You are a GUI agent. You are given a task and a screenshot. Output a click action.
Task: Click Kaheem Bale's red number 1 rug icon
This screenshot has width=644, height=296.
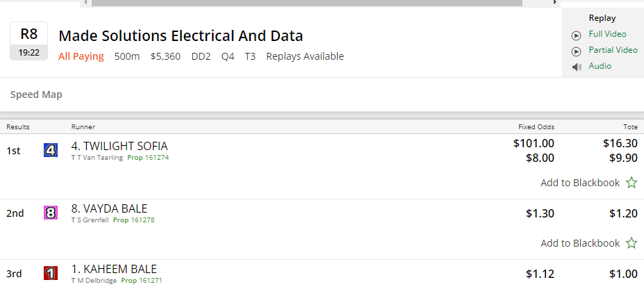point(50,273)
